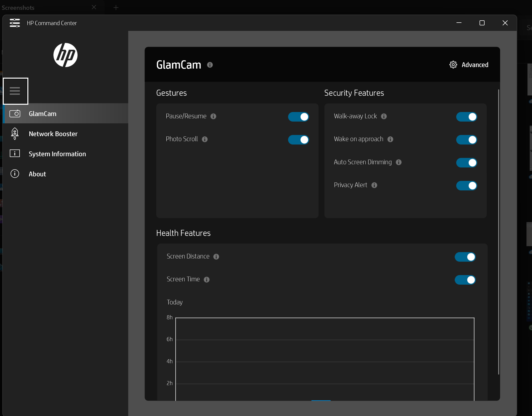Click info icon next to Pause/Resume
The width and height of the screenshot is (532, 416).
(213, 116)
